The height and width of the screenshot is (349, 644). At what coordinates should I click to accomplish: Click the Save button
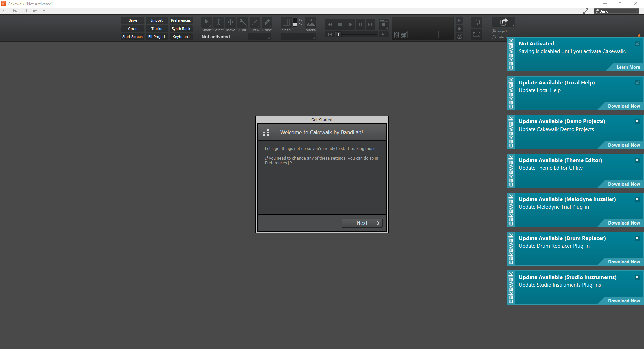tap(133, 20)
